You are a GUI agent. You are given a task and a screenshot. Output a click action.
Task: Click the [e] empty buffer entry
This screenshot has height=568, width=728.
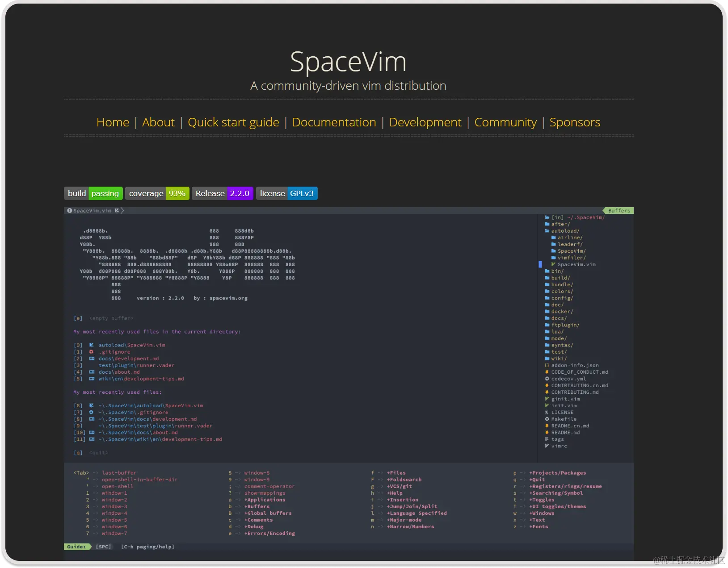[x=103, y=318]
